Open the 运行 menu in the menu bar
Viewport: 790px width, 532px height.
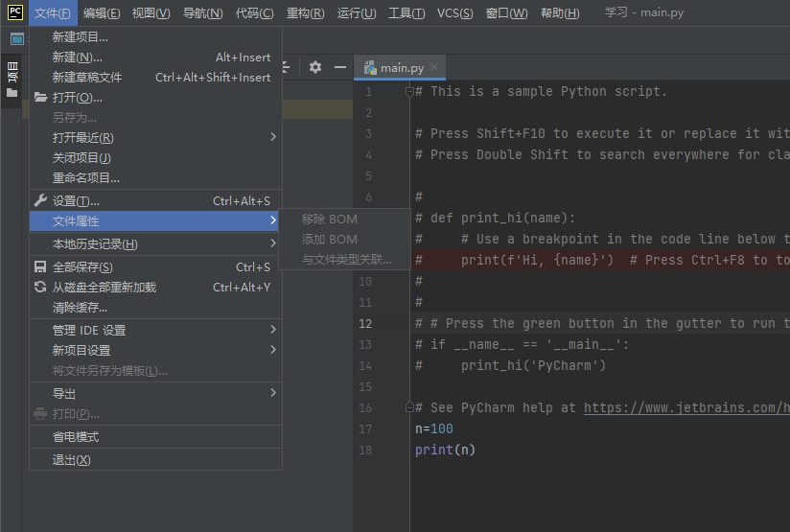point(357,13)
